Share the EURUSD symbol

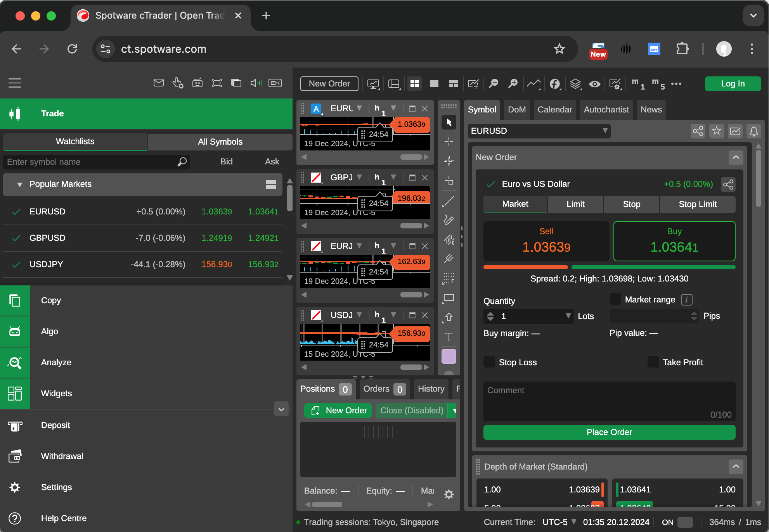pyautogui.click(x=698, y=131)
